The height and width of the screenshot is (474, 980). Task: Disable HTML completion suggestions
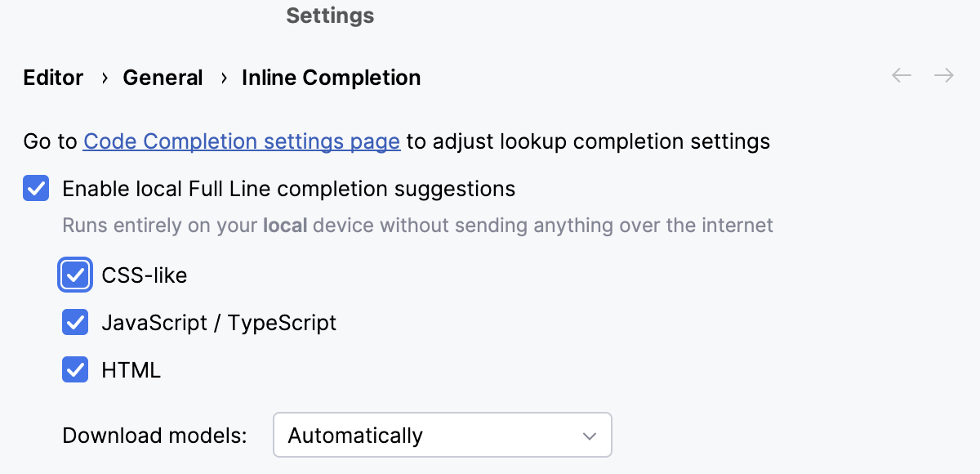[75, 369]
